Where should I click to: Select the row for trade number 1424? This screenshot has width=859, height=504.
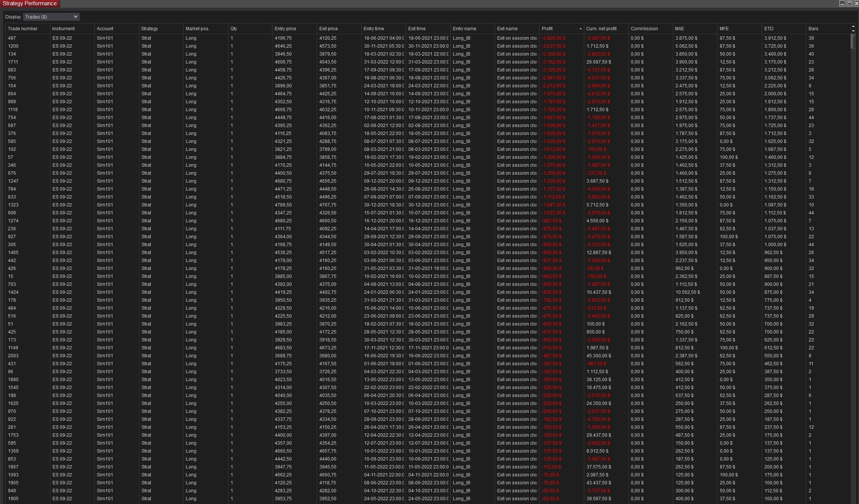pyautogui.click(x=13, y=292)
